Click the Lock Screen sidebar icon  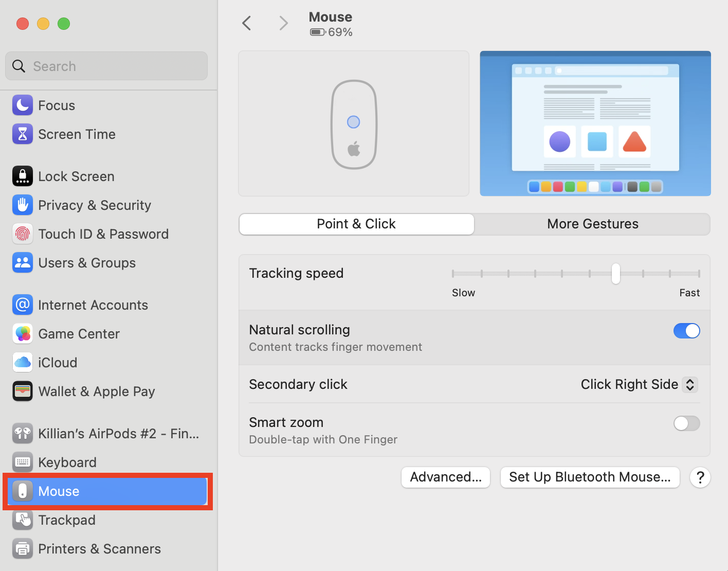[x=23, y=176]
